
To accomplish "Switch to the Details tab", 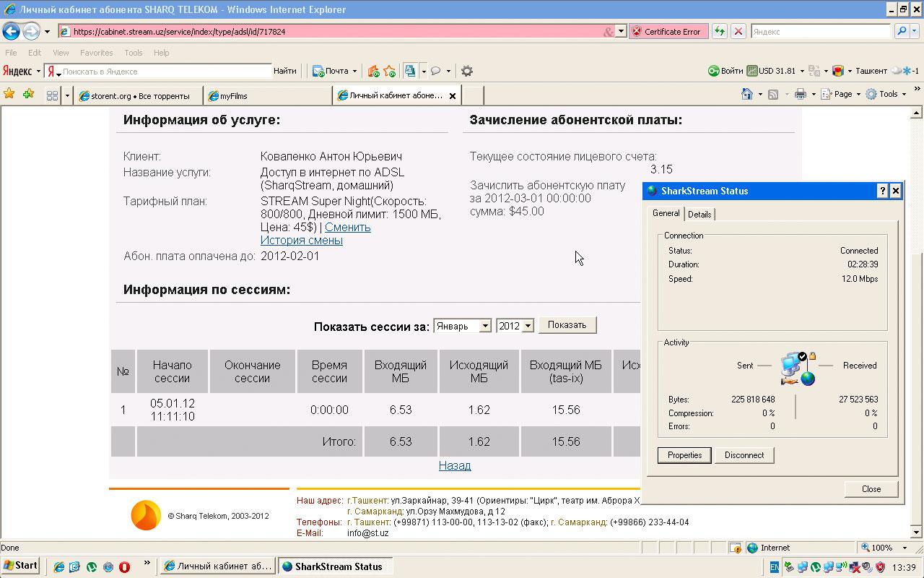I will pos(699,214).
